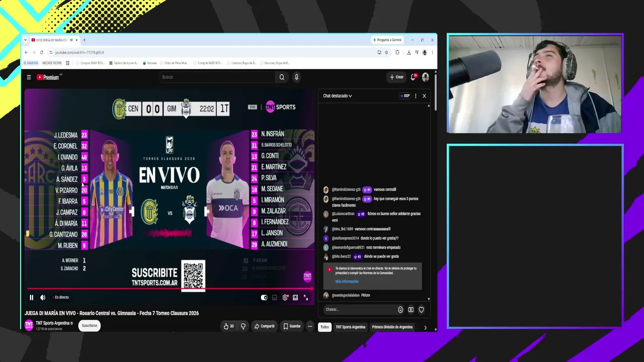Start voice search with the microphone
Viewport: 644px width, 362px height.
(x=296, y=77)
